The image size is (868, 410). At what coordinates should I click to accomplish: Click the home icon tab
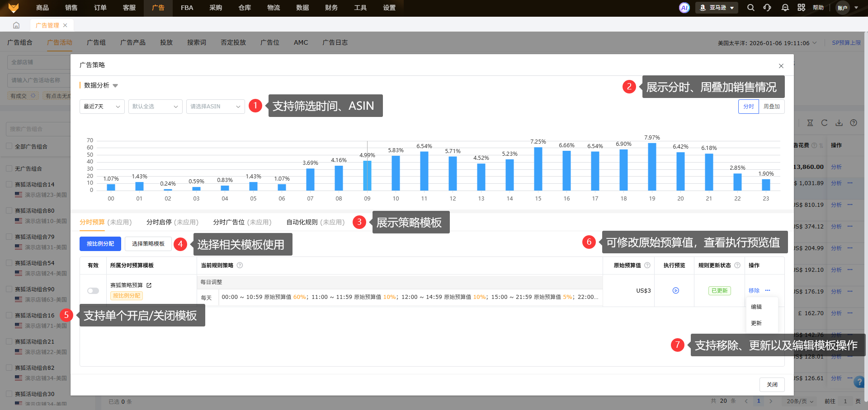pos(16,25)
